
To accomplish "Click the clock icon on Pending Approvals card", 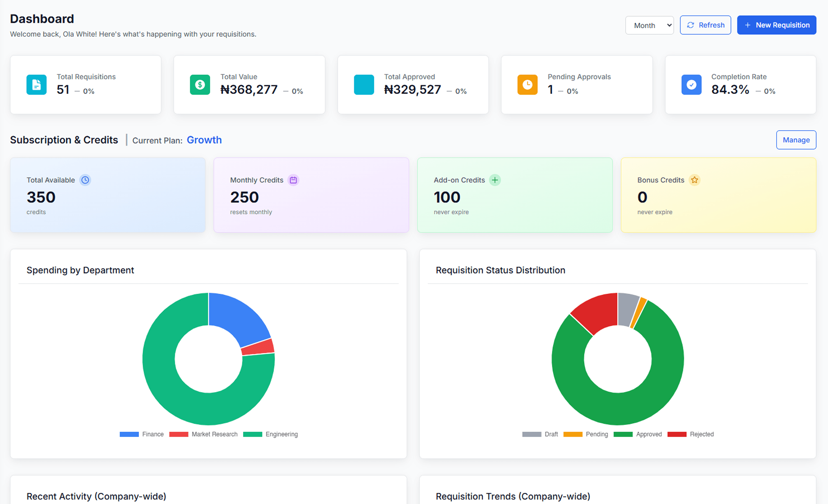I will tap(527, 85).
